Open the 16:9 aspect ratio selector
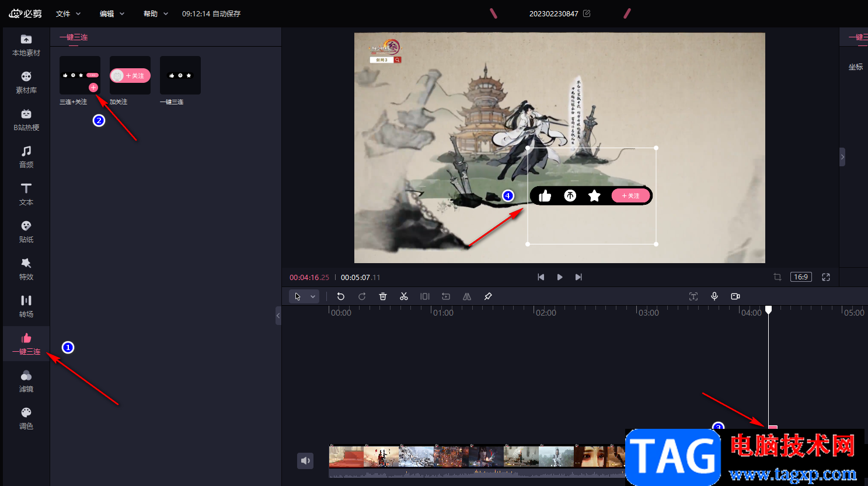Image resolution: width=868 pixels, height=486 pixels. 801,277
